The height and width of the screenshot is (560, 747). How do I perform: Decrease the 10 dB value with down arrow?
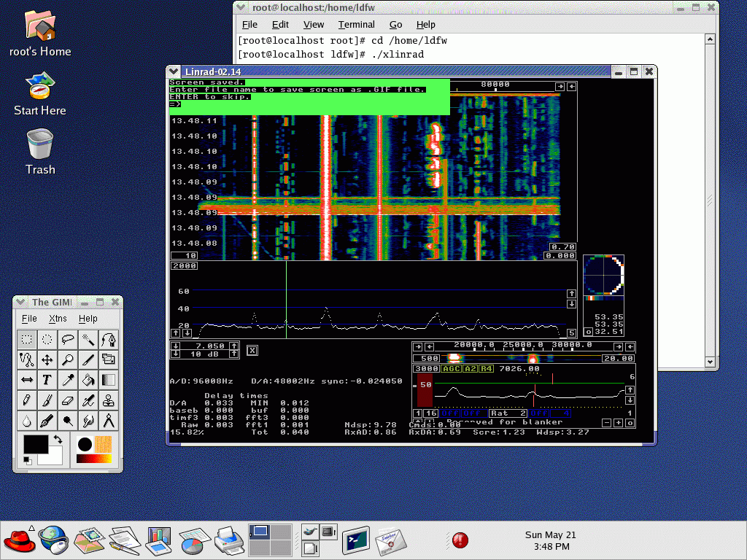tap(176, 354)
